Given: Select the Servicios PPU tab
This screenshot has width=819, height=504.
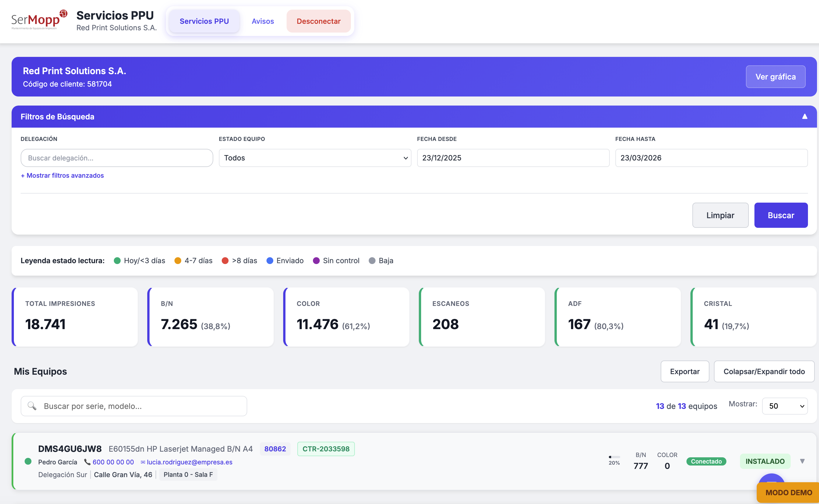Looking at the screenshot, I should [204, 21].
